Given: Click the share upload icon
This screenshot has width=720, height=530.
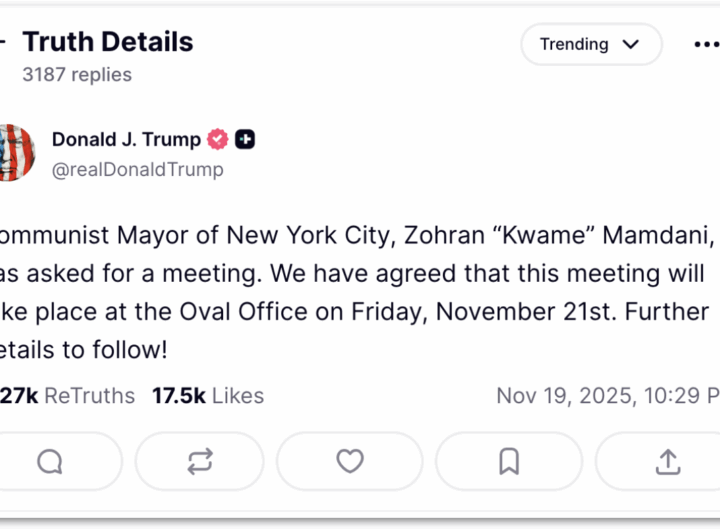Looking at the screenshot, I should click(x=667, y=461).
